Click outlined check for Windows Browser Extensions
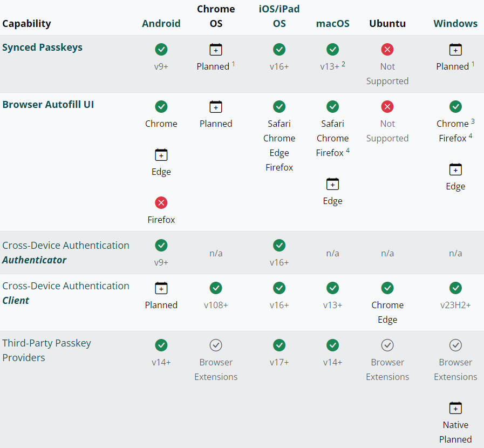 point(455,345)
